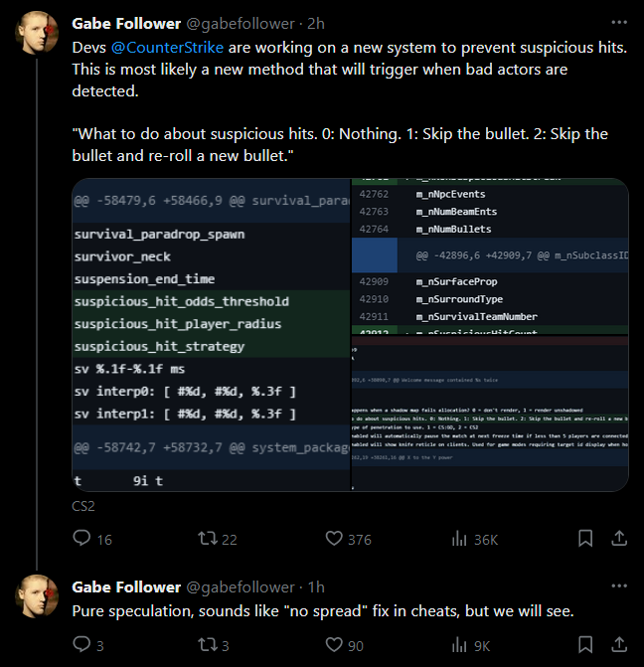This screenshot has width=644, height=667.
Task: Reply to the pure speculation tweet
Action: pos(82,645)
